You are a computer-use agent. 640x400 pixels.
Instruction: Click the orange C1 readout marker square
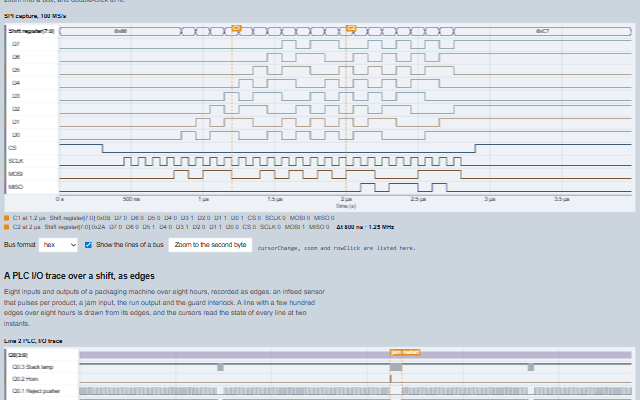(x=6, y=218)
